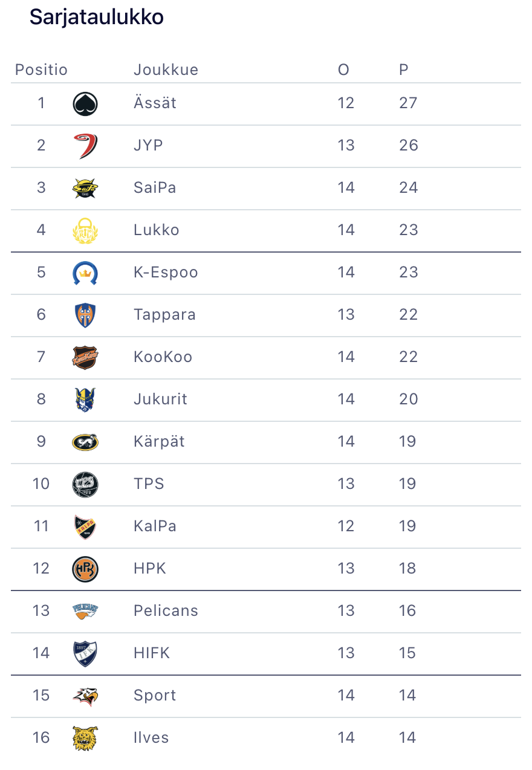Select the SaiPa team logo
Screen dimensions: 532x770
(x=85, y=188)
